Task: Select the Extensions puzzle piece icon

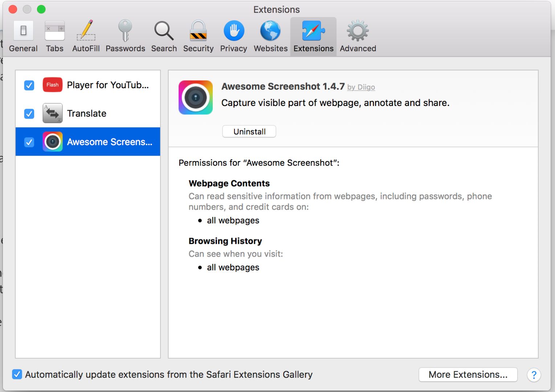Action: (313, 31)
